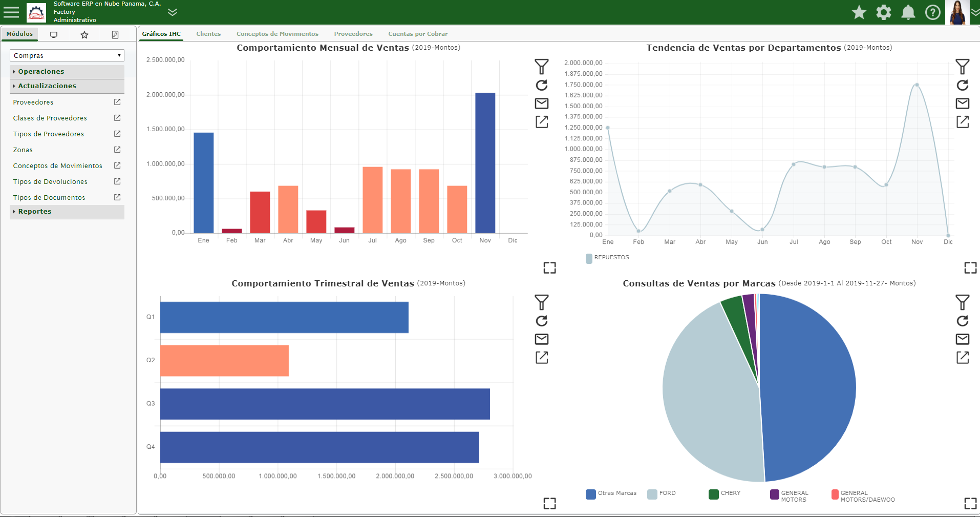Open the Compras module dropdown

pyautogui.click(x=67, y=55)
